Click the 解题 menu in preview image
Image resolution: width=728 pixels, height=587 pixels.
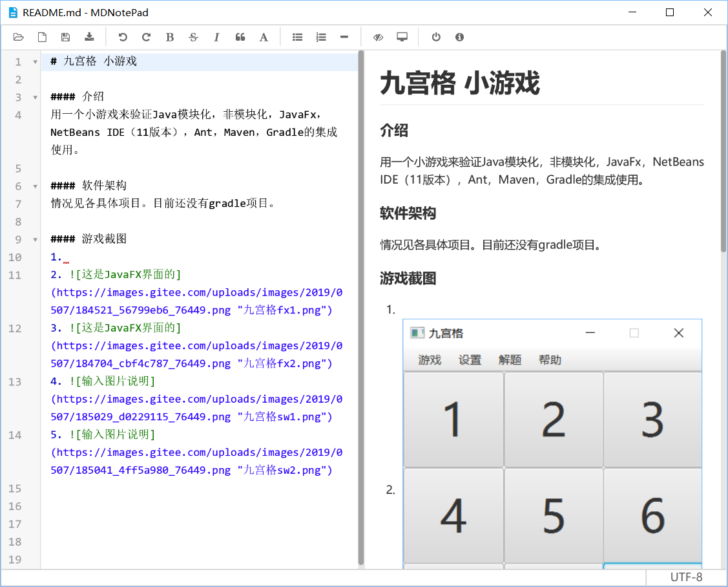click(x=510, y=360)
